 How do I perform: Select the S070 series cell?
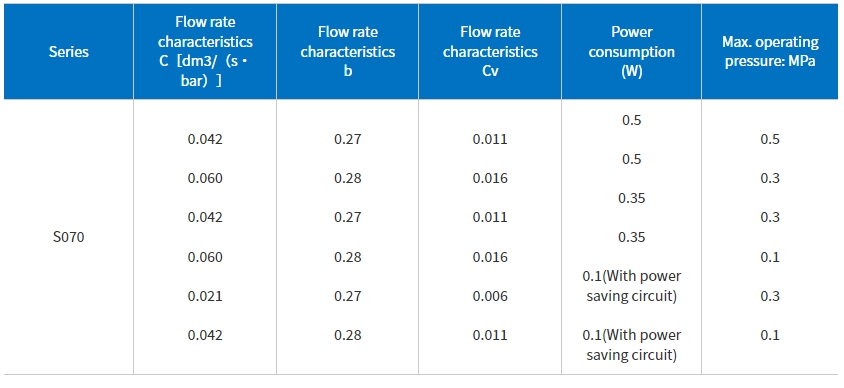point(68,237)
